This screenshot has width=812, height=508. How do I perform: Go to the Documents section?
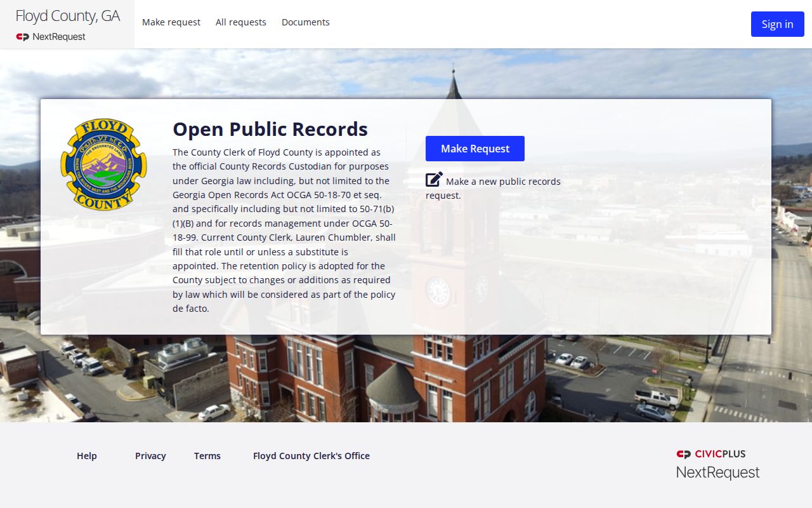[306, 22]
